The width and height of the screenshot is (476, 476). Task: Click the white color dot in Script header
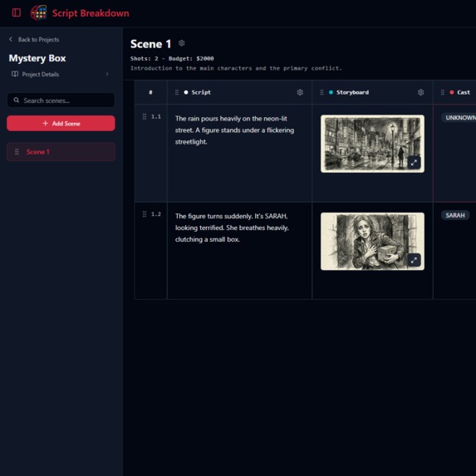186,92
